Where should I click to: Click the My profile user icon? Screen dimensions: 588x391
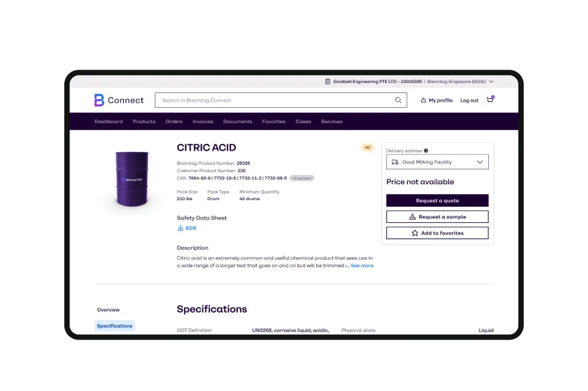[x=423, y=100]
